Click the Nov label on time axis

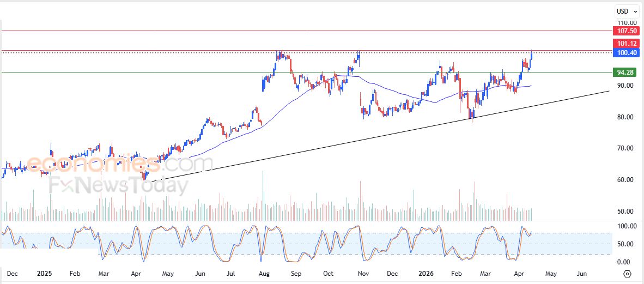pos(363,274)
